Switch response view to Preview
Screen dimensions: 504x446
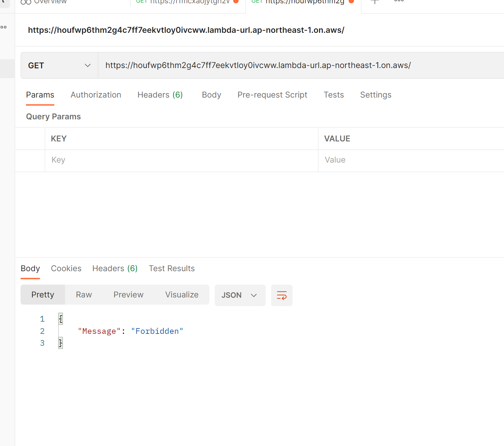click(x=128, y=295)
